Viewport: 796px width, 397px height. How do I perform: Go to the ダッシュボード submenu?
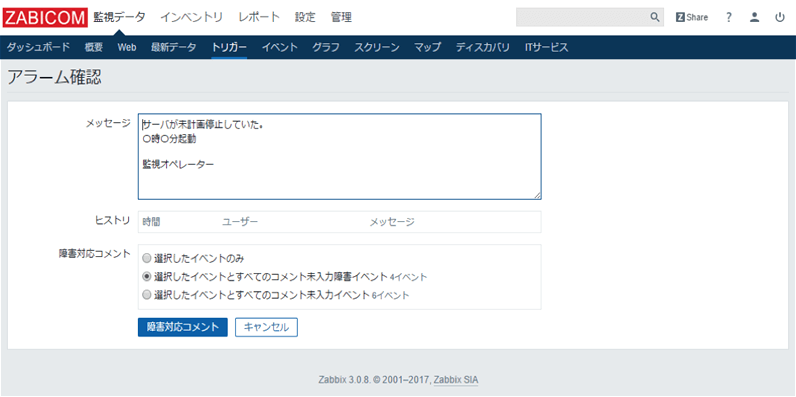click(x=39, y=48)
